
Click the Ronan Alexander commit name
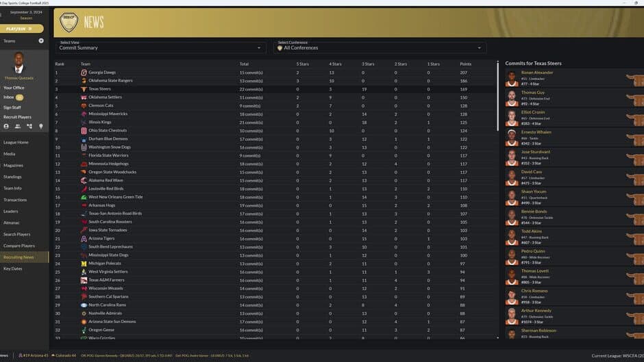click(537, 73)
